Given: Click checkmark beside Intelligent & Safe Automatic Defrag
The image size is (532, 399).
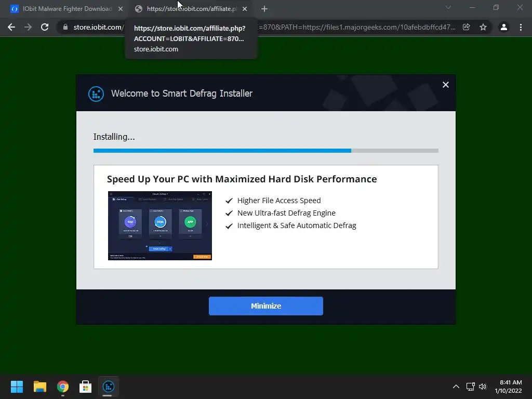Looking at the screenshot, I should point(229,226).
